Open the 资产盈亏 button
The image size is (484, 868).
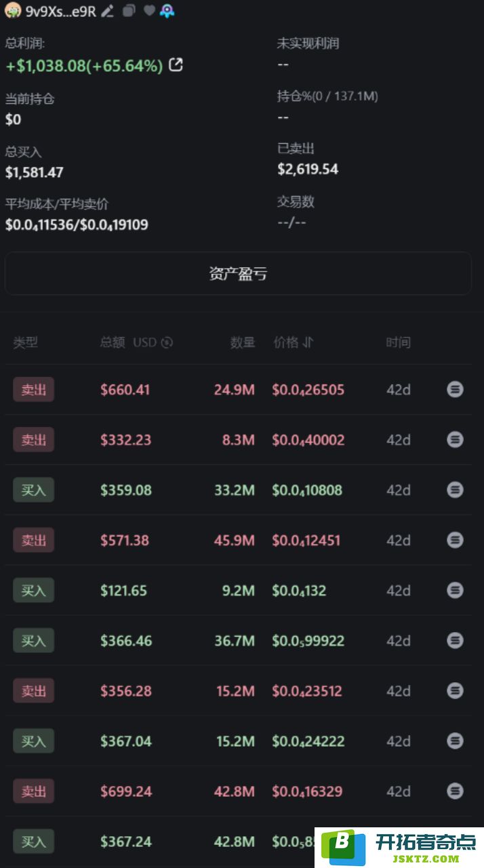click(238, 274)
